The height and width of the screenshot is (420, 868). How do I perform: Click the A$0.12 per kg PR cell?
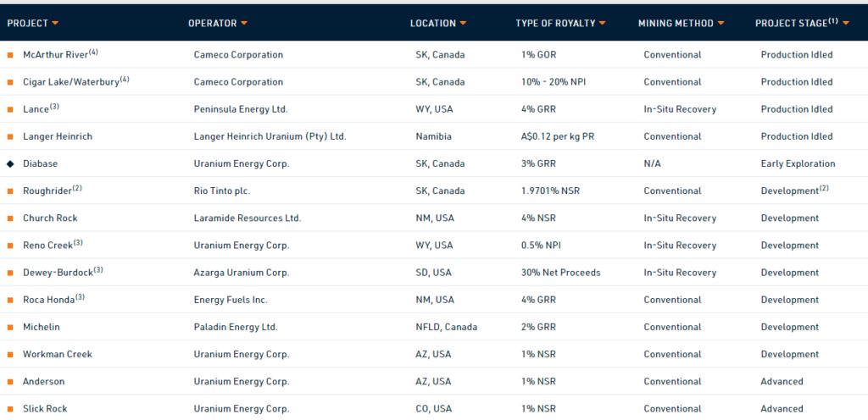pos(558,136)
